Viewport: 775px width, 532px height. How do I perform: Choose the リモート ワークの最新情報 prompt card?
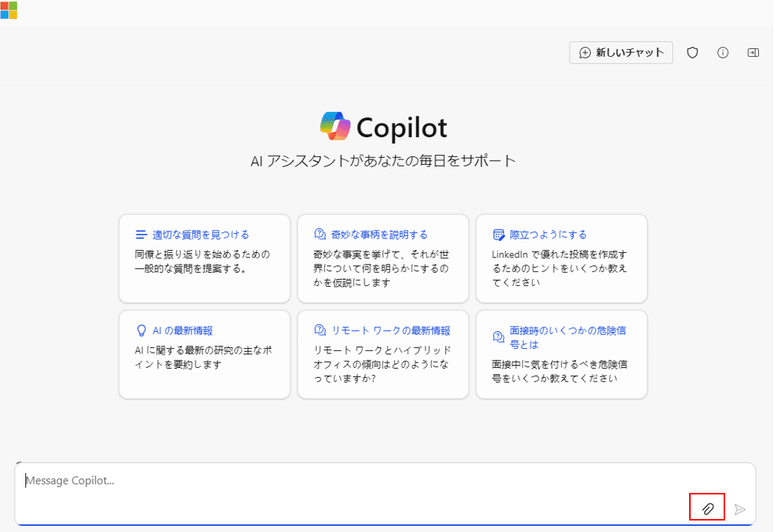[383, 354]
